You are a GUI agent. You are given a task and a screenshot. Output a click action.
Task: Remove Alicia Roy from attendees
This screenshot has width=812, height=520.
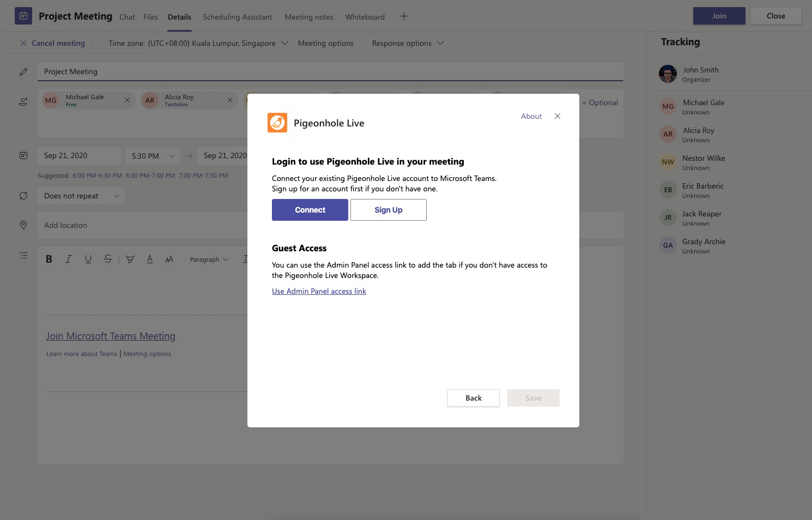point(230,100)
